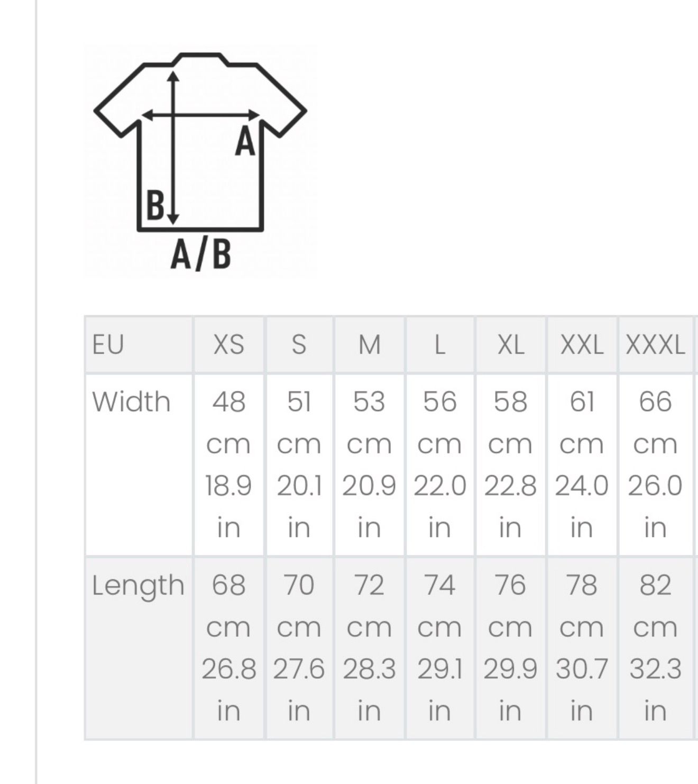698x784 pixels.
Task: Click the XS width cell, 48 cm
Action: [229, 464]
